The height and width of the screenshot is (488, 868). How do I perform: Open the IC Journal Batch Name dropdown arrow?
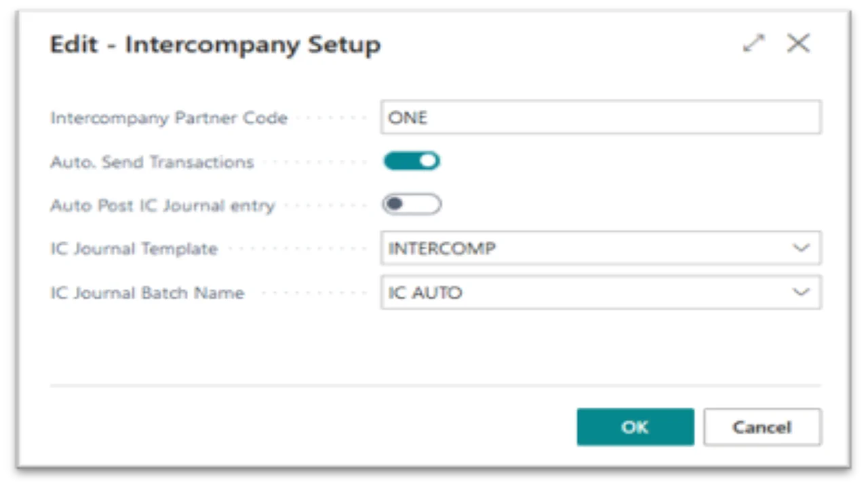[x=802, y=292]
